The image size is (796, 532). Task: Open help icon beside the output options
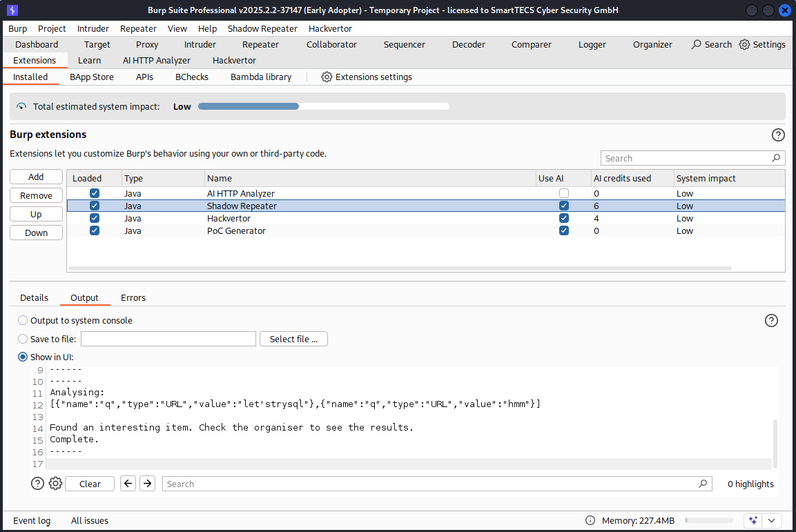click(x=771, y=321)
